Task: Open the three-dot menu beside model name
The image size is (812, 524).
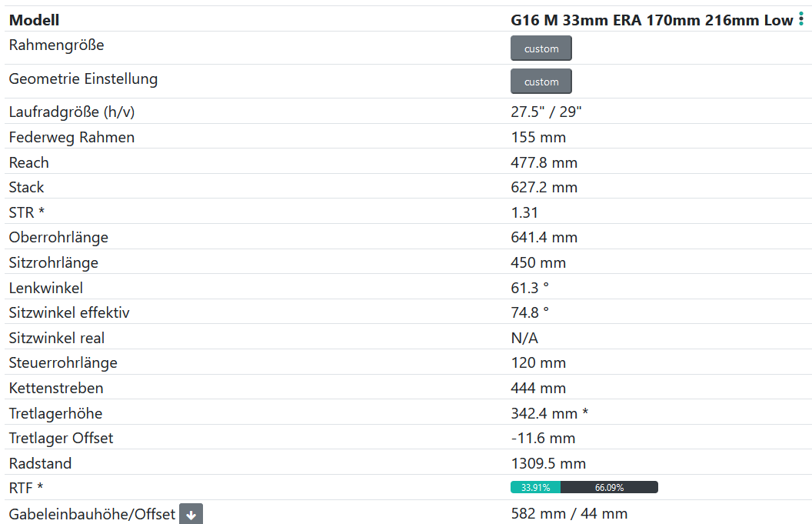Action: pyautogui.click(x=801, y=20)
